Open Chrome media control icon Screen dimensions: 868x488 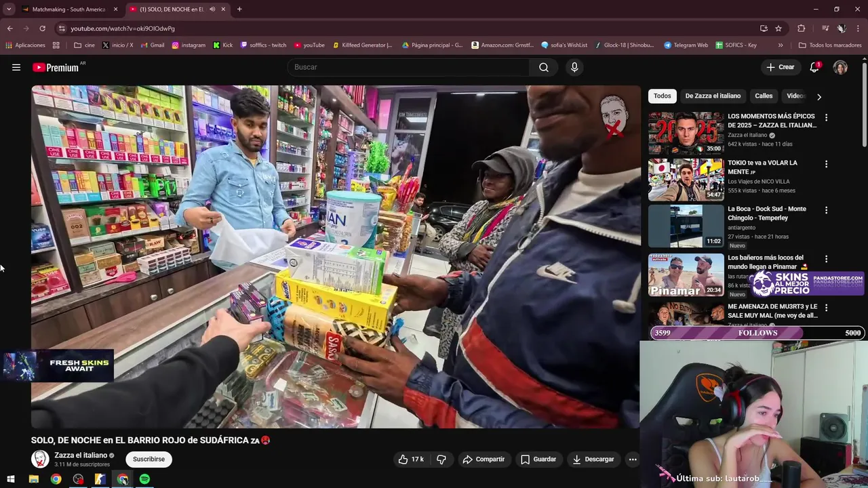825,28
